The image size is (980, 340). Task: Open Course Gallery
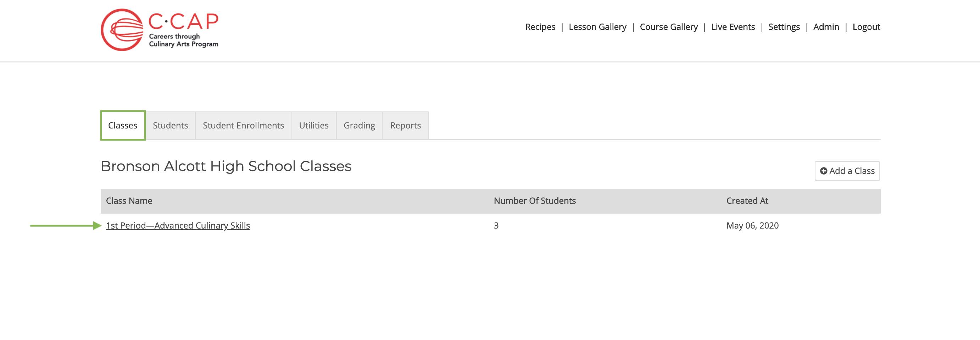point(668,27)
